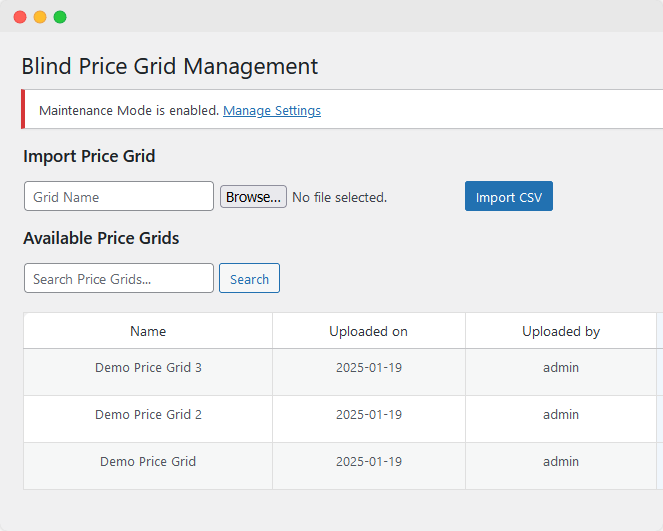Click the Import CSV button
This screenshot has height=531, width=663.
508,197
